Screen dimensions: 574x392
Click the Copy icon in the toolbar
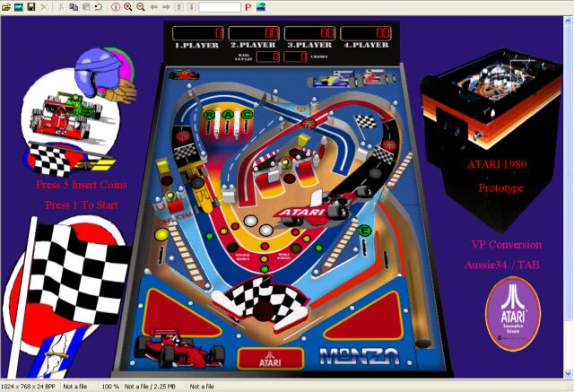74,6
